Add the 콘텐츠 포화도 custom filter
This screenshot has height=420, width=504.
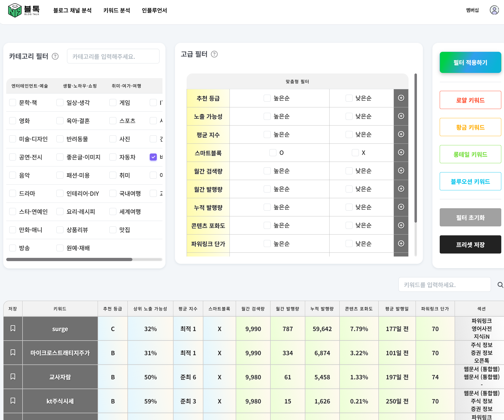click(401, 225)
